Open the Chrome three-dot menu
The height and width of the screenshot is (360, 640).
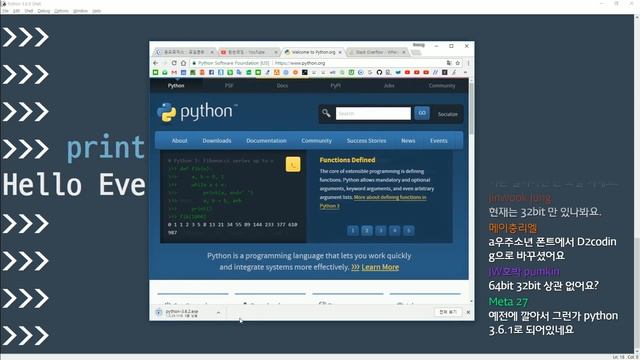coord(468,63)
